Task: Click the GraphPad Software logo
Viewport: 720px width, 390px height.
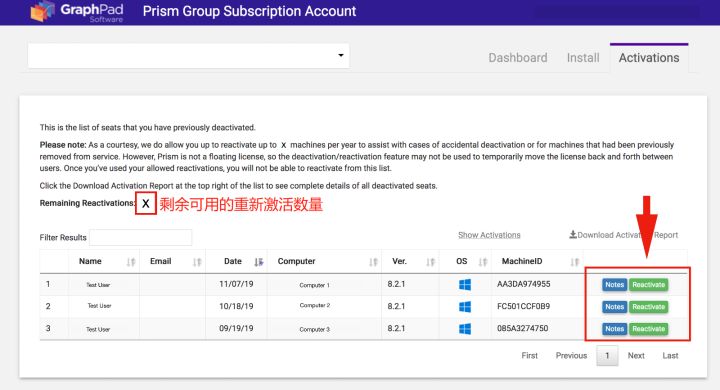Action: [77, 11]
